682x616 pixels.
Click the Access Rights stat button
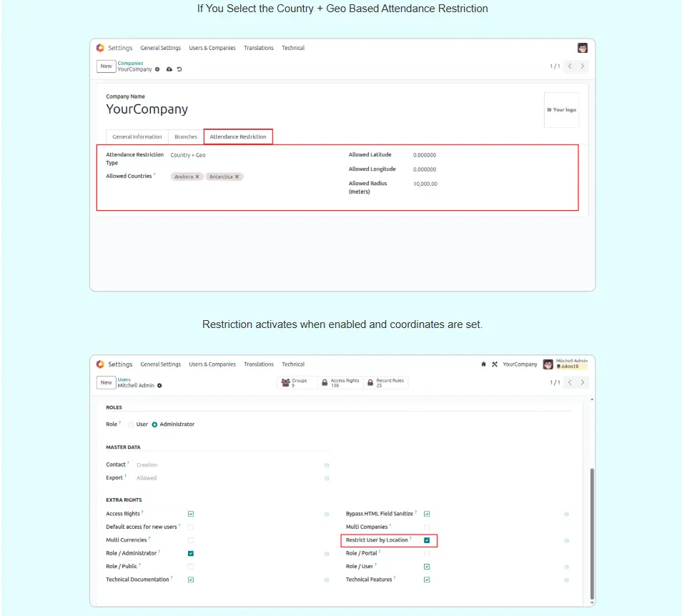click(x=341, y=383)
